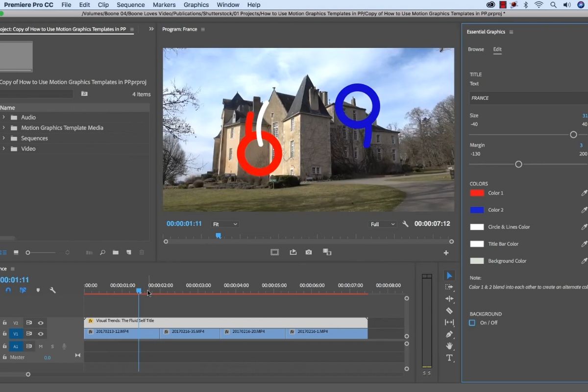The height and width of the screenshot is (392, 588).
Task: Switch to the Edit tab in Essential Graphics
Action: tap(497, 49)
